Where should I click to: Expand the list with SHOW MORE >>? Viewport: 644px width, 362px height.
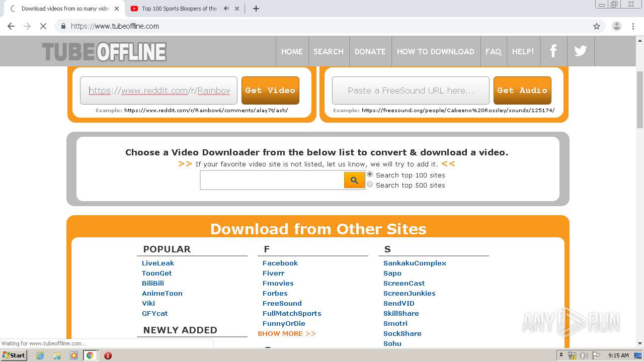(287, 333)
